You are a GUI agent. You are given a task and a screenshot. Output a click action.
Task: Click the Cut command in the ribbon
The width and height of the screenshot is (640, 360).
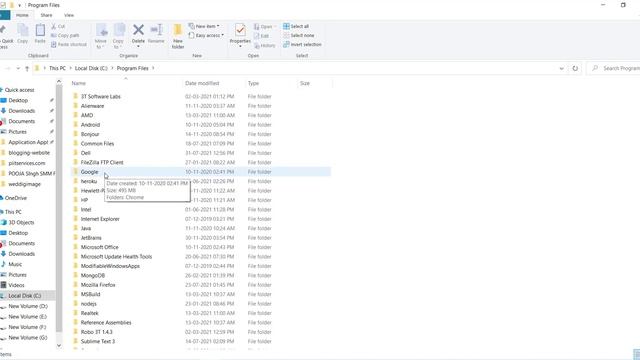click(58, 26)
